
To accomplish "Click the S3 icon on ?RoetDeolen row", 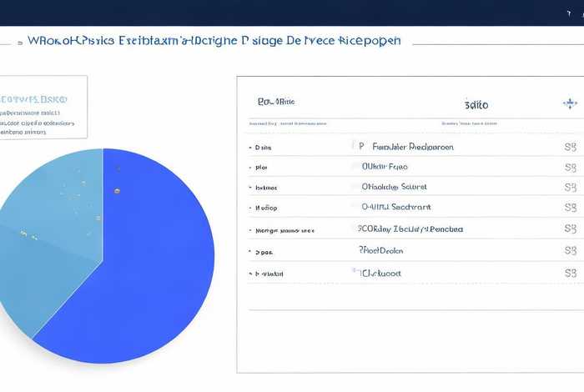I will click(x=571, y=250).
